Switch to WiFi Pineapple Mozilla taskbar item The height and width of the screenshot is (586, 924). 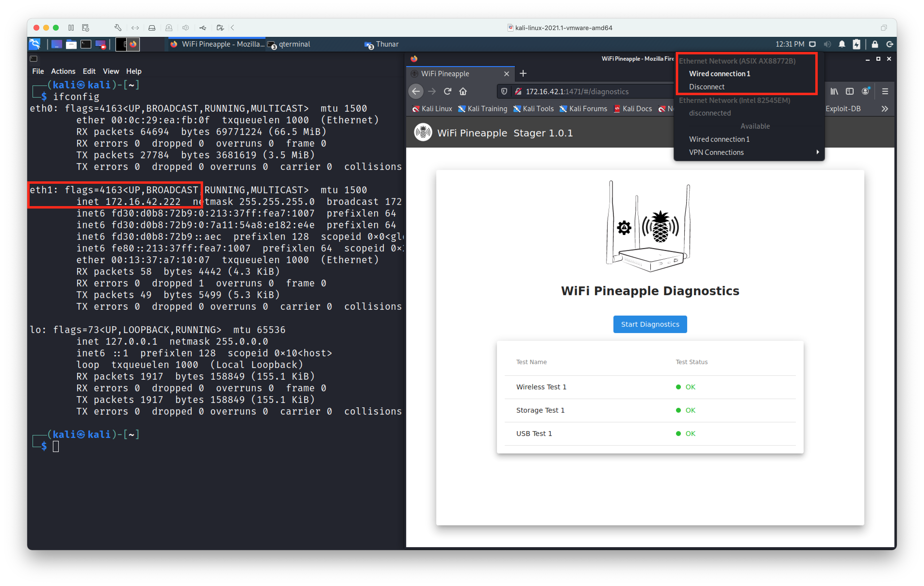click(217, 44)
